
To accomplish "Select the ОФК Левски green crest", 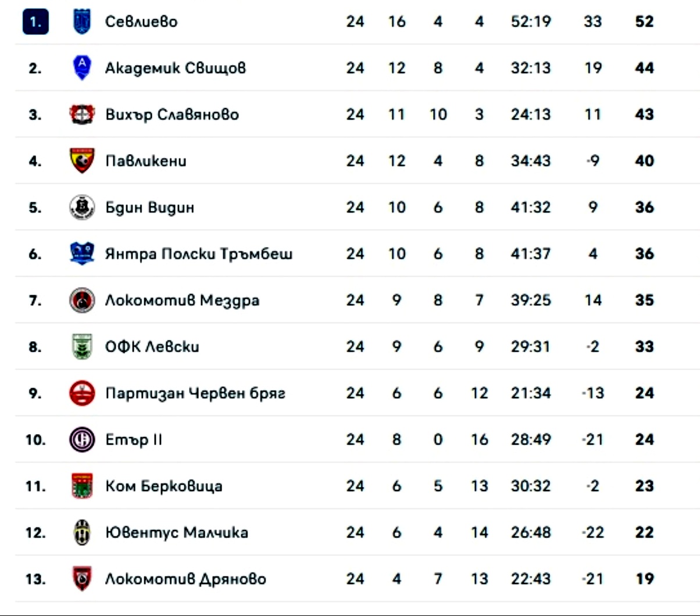I will [x=82, y=347].
